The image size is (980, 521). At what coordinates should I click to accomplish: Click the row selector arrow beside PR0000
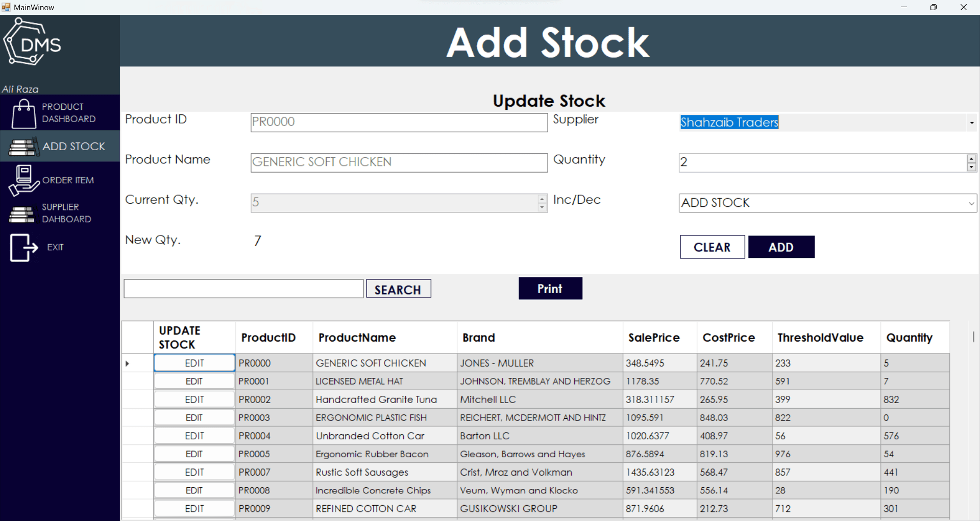pos(126,363)
